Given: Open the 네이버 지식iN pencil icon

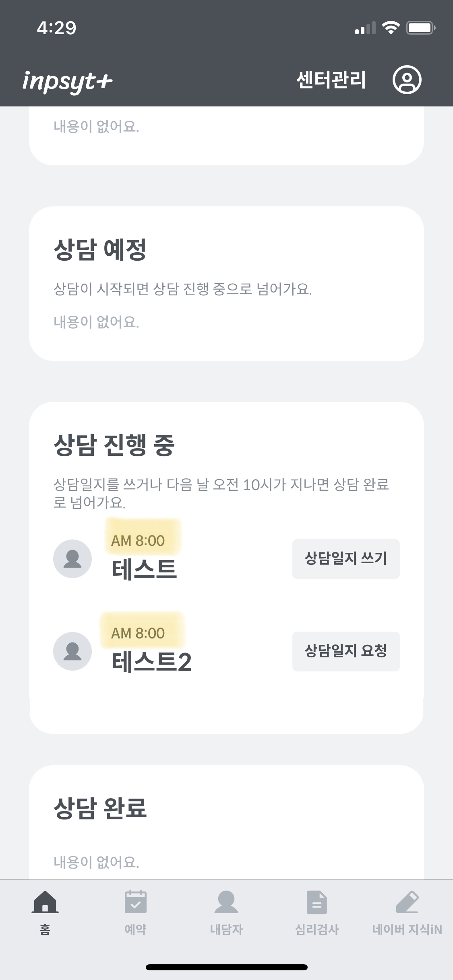Looking at the screenshot, I should point(407,902).
